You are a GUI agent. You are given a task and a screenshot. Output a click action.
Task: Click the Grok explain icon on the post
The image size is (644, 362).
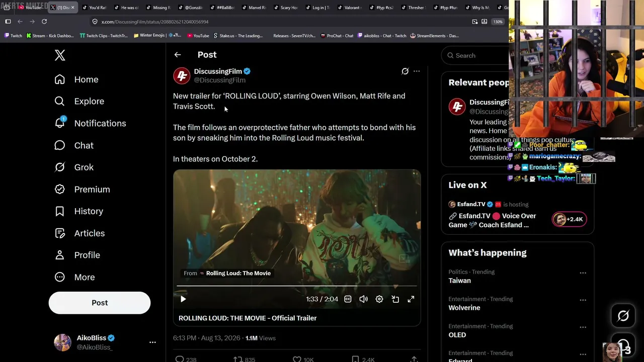(x=405, y=71)
